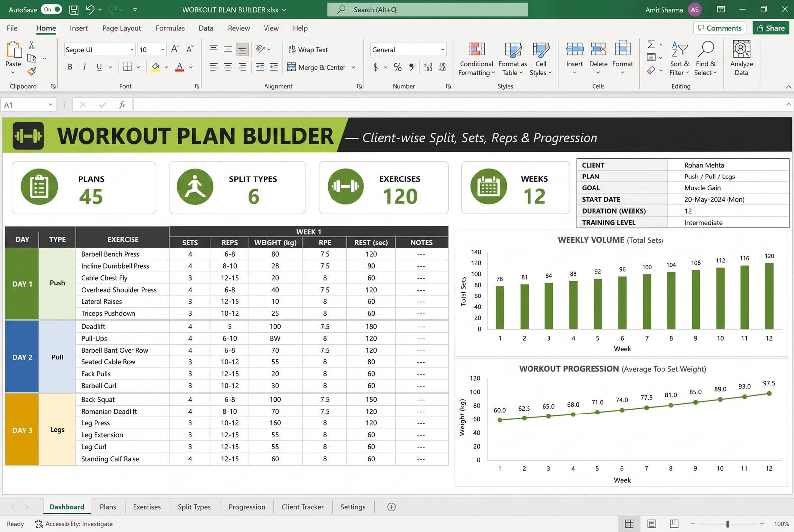
Task: Click the Format Painter brush icon
Action: coord(32,72)
